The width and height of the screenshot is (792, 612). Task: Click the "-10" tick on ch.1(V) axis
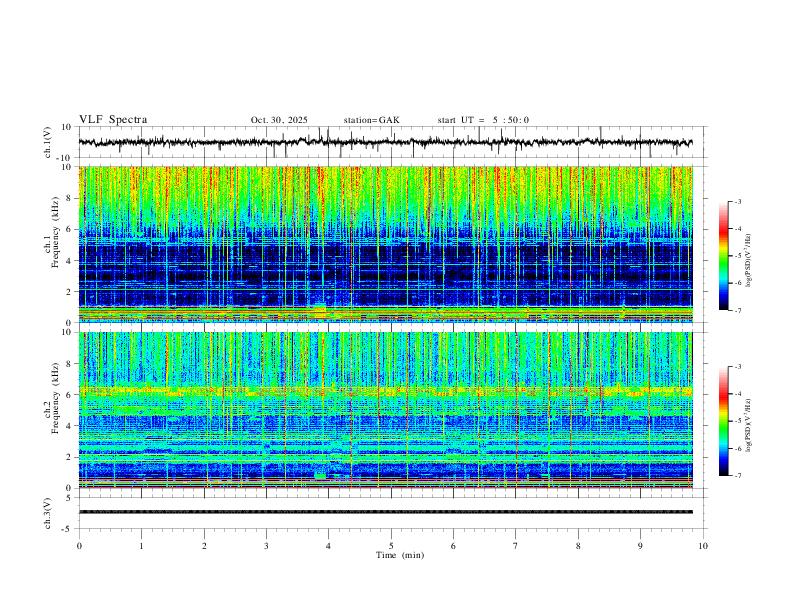tap(65, 158)
